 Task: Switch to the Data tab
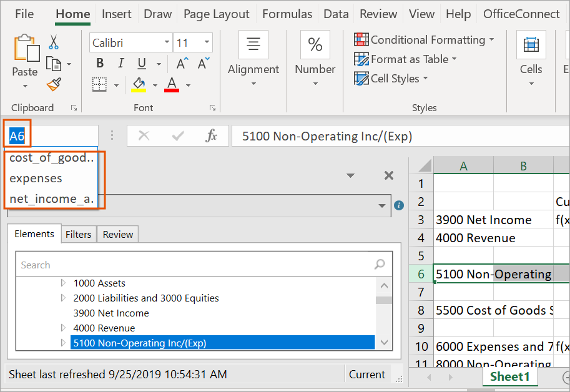pos(336,14)
